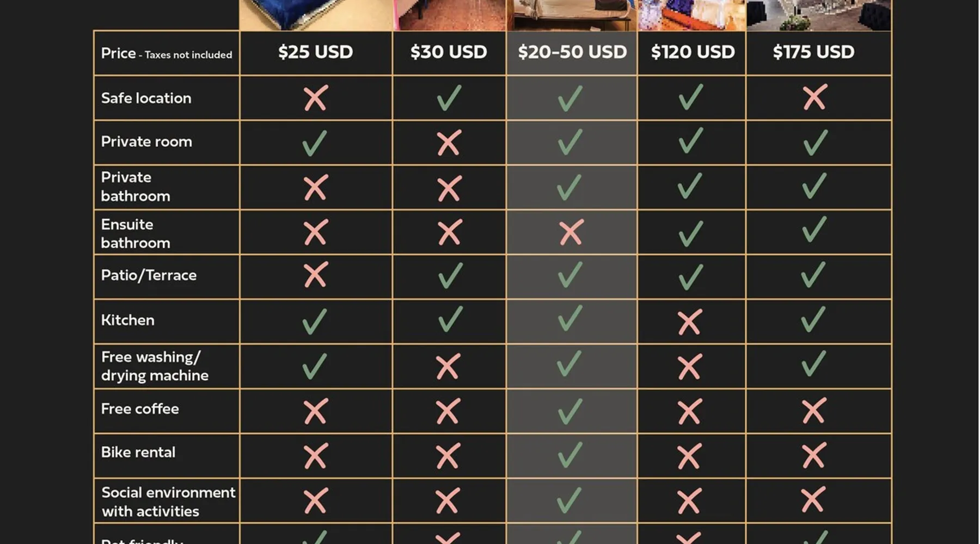Screen dimensions: 980x544
Task: Click the room photo above $120 USD
Action: pyautogui.click(x=691, y=15)
